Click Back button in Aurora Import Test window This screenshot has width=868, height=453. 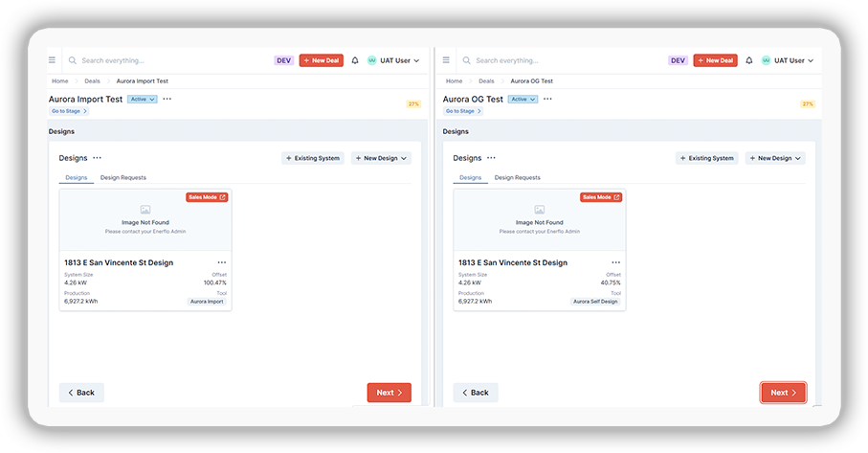[81, 393]
